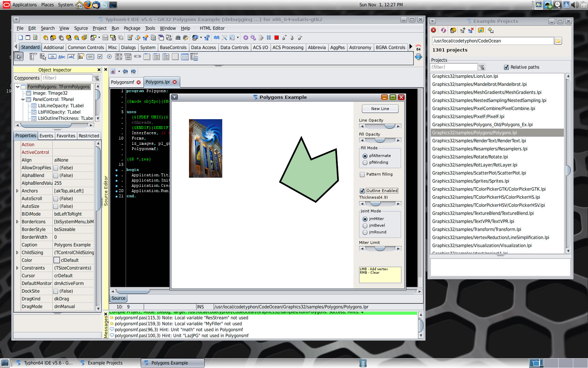Open the Package menu
The width and height of the screenshot is (588, 368).
(x=132, y=28)
